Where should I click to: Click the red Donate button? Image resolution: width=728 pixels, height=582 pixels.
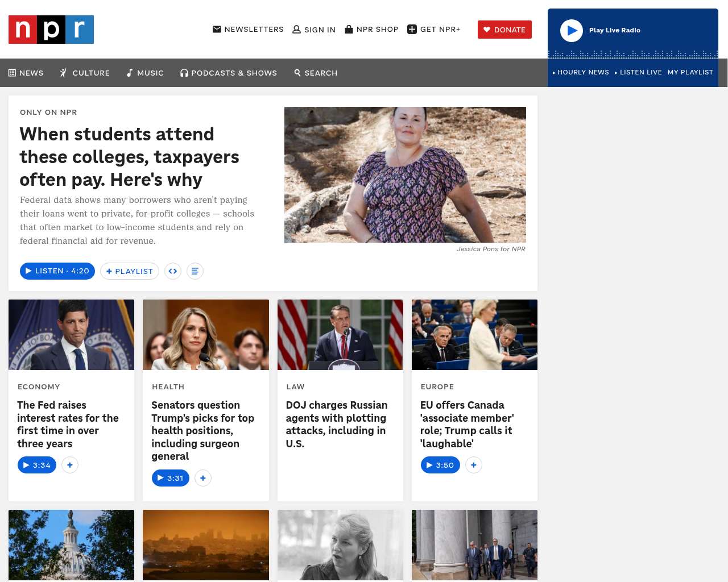[x=504, y=30]
